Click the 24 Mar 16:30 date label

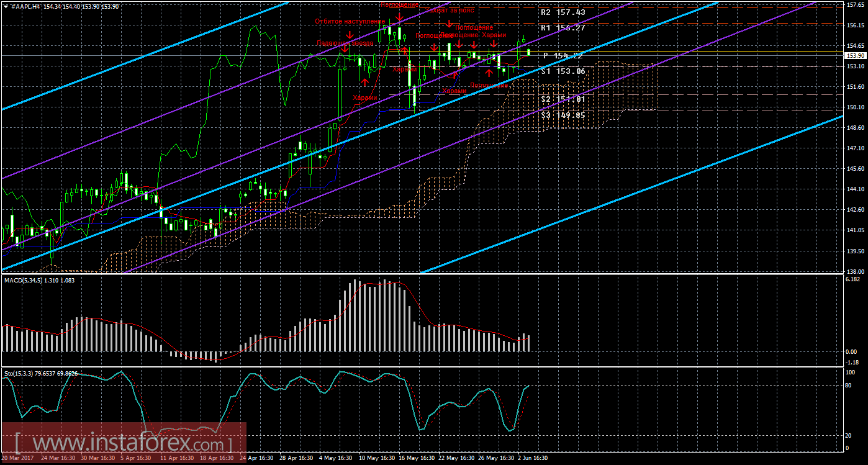click(x=58, y=459)
